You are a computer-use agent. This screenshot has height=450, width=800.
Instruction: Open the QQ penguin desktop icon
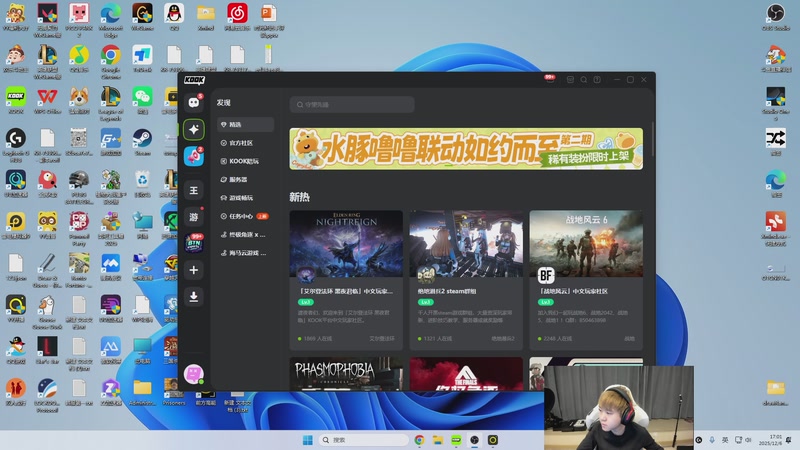click(174, 17)
